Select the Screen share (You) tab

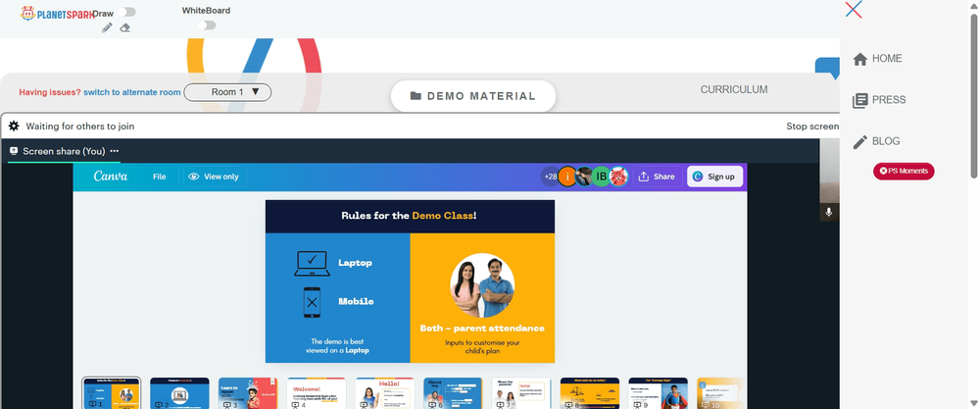tap(64, 151)
